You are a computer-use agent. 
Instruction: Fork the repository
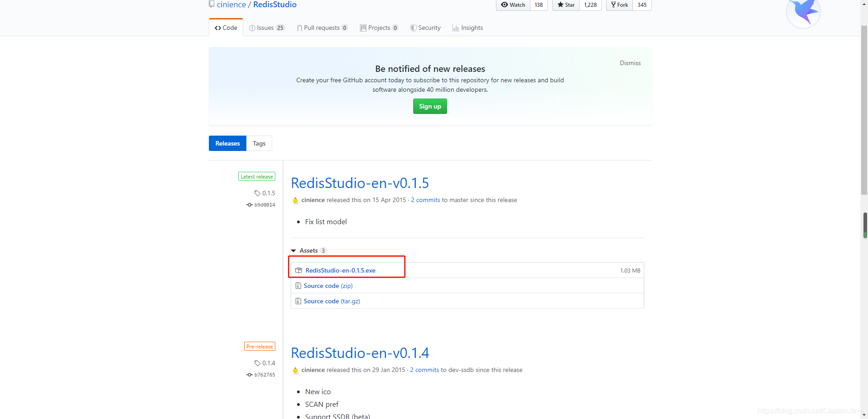coord(619,5)
